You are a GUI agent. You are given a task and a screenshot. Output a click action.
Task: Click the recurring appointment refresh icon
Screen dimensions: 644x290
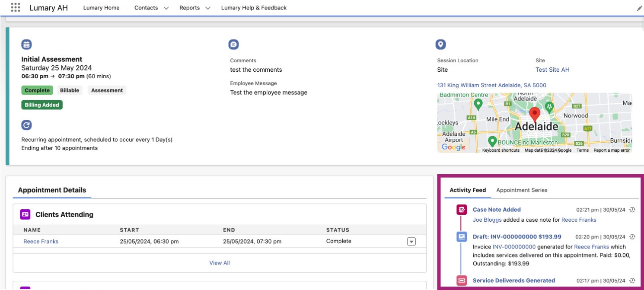[x=26, y=124]
